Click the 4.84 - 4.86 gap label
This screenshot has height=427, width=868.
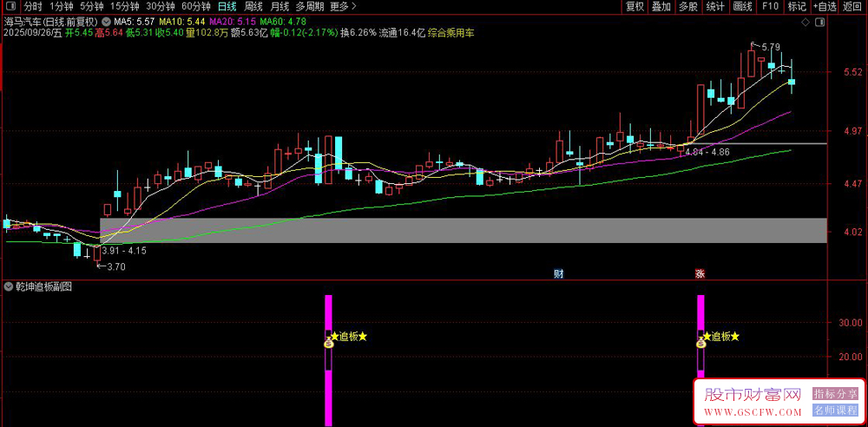click(707, 151)
